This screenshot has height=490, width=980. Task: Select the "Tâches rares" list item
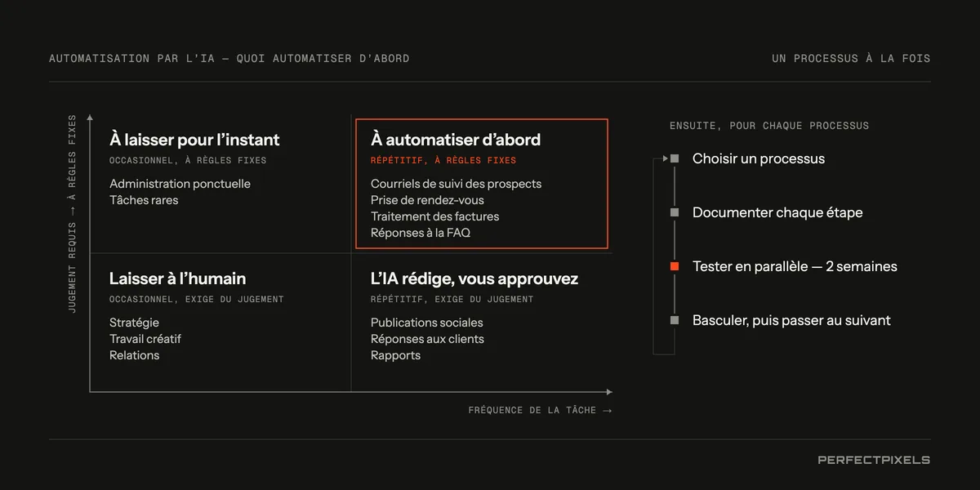click(144, 200)
